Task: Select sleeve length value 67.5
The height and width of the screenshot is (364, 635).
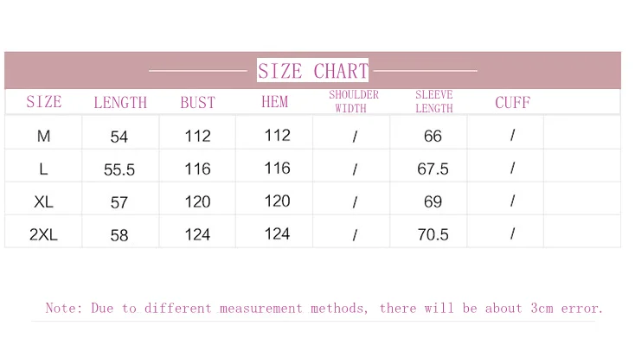Action: [433, 169]
